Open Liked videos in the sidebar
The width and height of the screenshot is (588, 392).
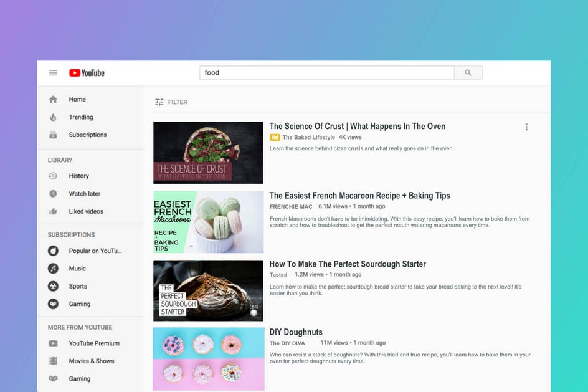pos(86,211)
